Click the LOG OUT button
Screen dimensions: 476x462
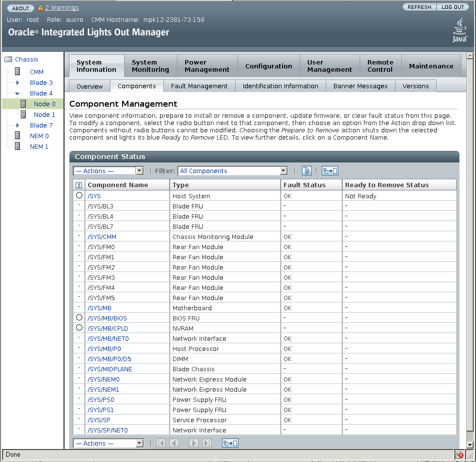(x=453, y=7)
